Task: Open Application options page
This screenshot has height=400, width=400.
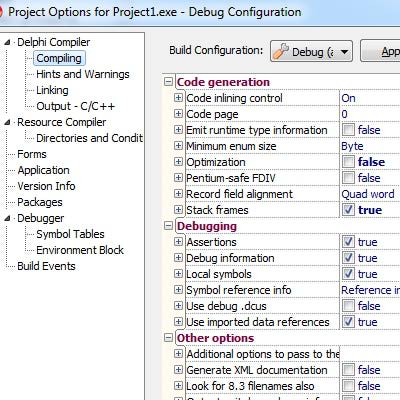Action: (43, 170)
